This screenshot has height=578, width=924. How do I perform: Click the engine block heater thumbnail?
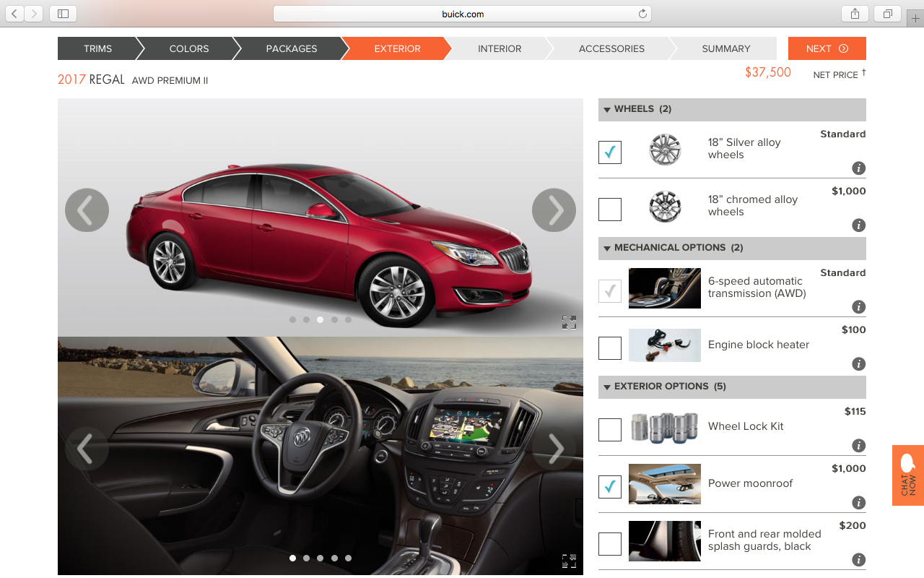(665, 345)
